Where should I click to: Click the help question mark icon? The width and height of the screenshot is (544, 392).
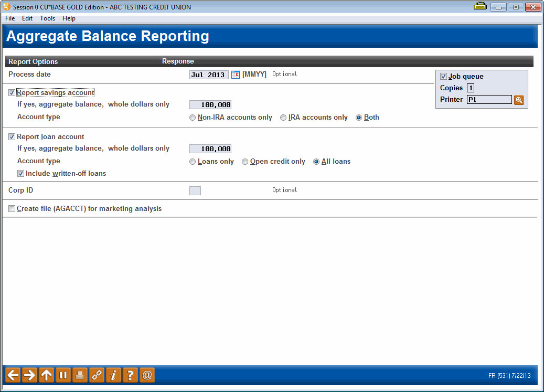(x=130, y=375)
